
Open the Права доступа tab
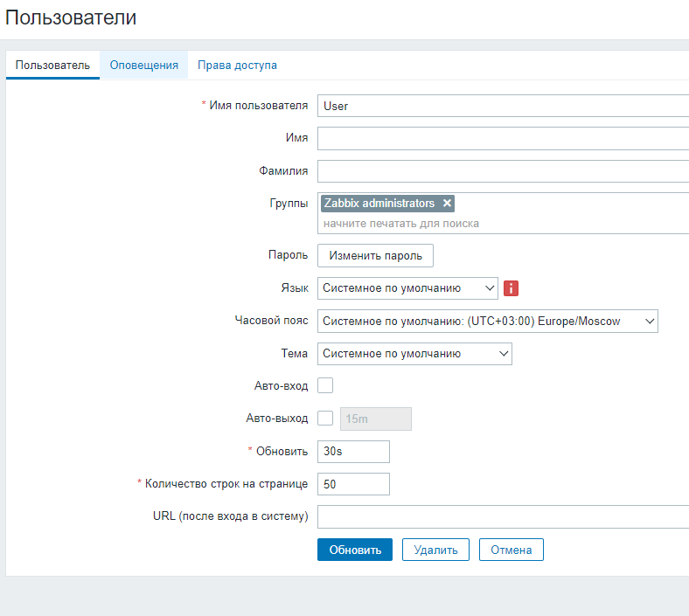pyautogui.click(x=237, y=66)
